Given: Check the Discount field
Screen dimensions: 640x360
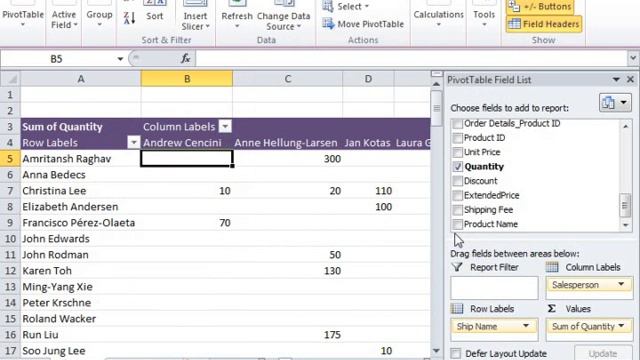Looking at the screenshot, I should click(458, 181).
